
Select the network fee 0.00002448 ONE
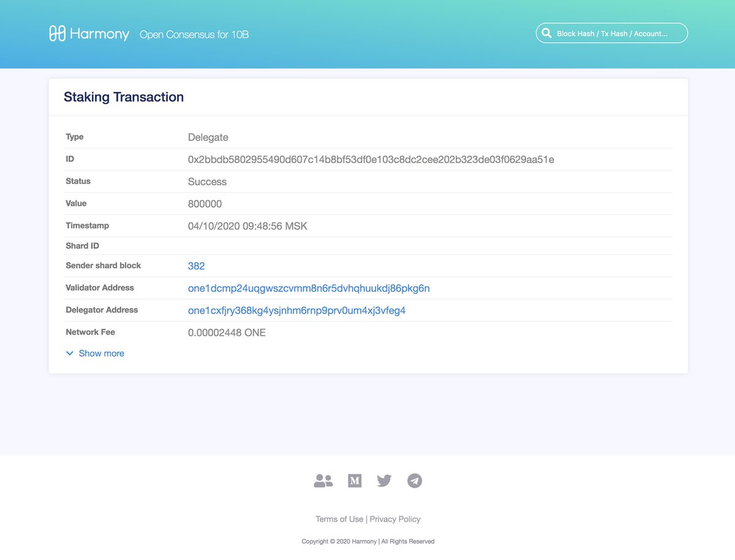point(227,333)
